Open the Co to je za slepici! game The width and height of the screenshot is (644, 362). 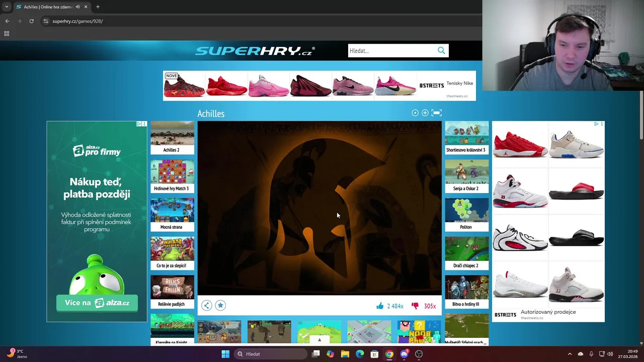(172, 253)
